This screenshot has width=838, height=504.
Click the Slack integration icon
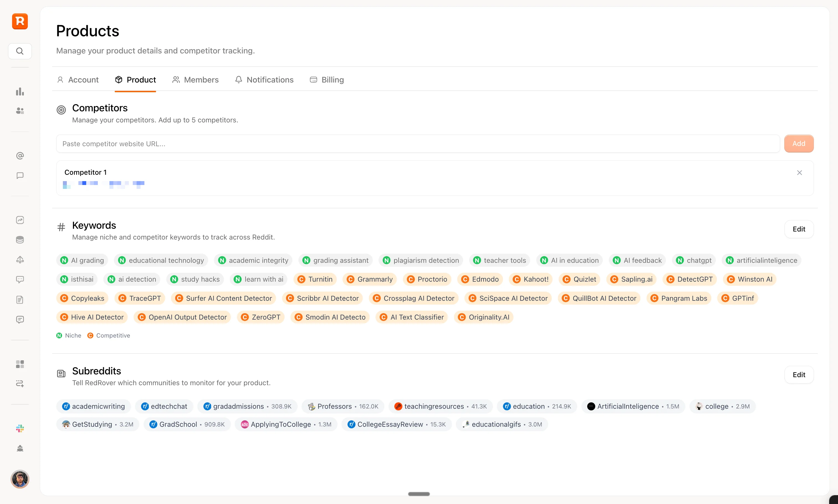(20, 428)
